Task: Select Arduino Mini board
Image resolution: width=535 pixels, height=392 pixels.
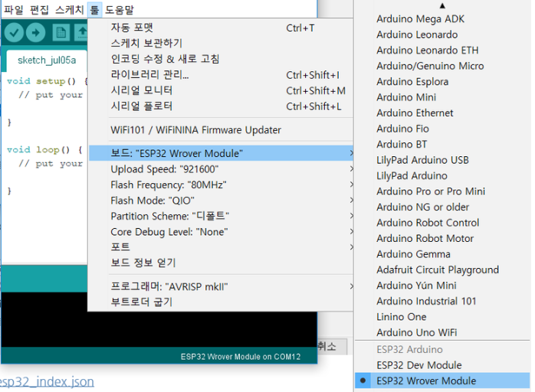Action: point(442,97)
